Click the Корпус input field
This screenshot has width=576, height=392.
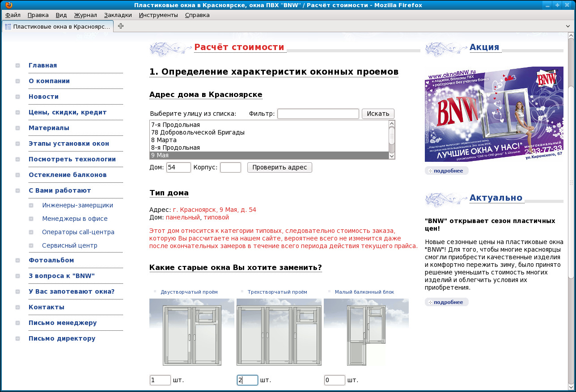point(230,168)
